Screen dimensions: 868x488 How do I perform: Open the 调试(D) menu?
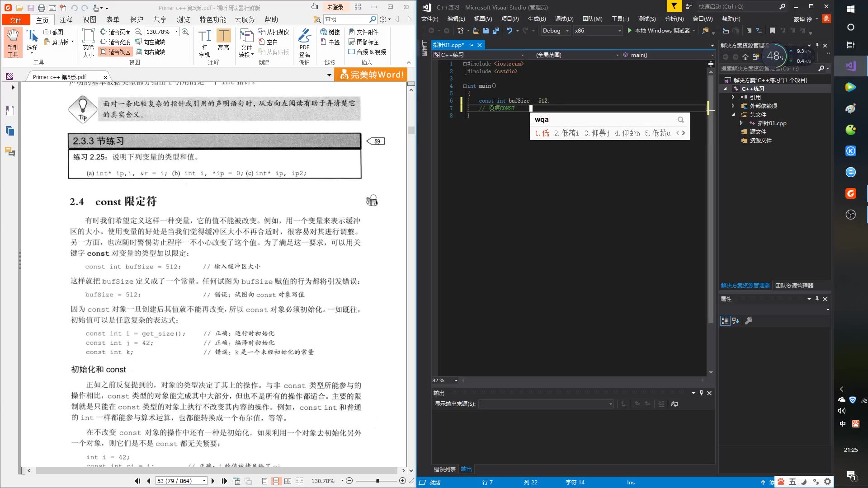click(x=563, y=19)
